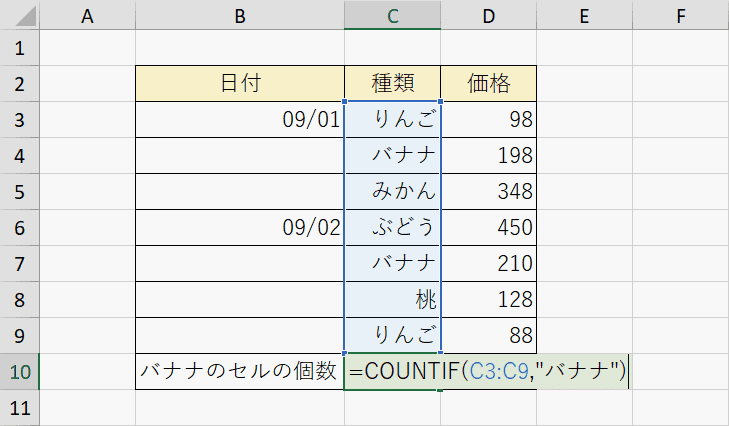Click the みかん cell
Screen dimensions: 729x426
392,191
